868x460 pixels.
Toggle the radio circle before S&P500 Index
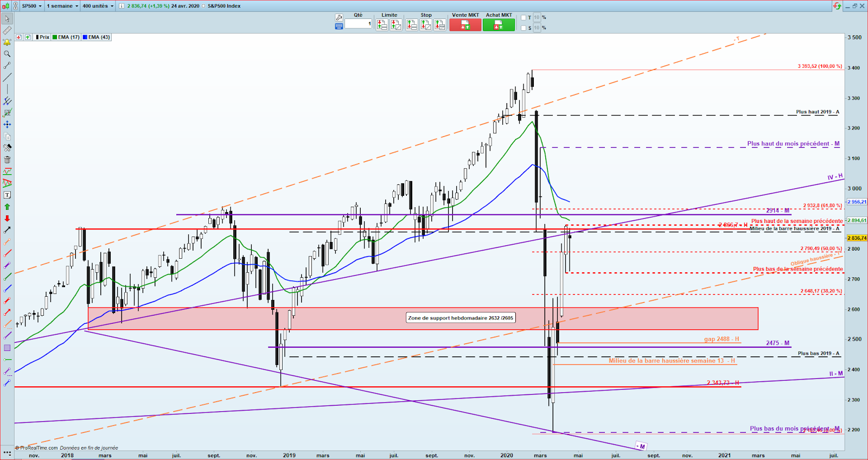203,6
